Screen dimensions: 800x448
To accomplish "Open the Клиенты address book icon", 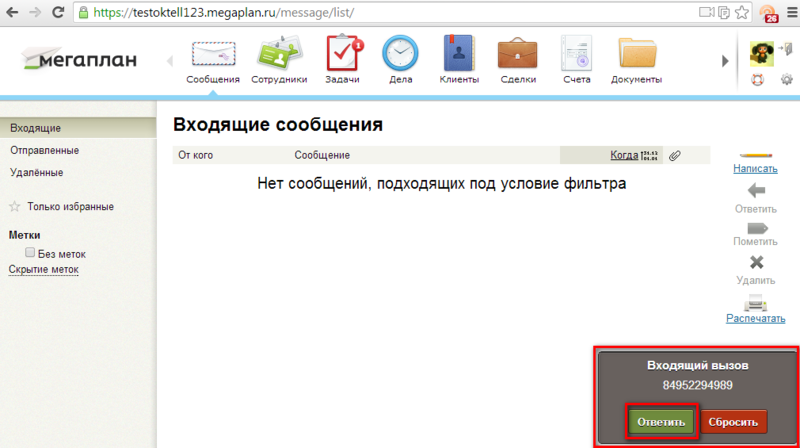I will tap(459, 54).
